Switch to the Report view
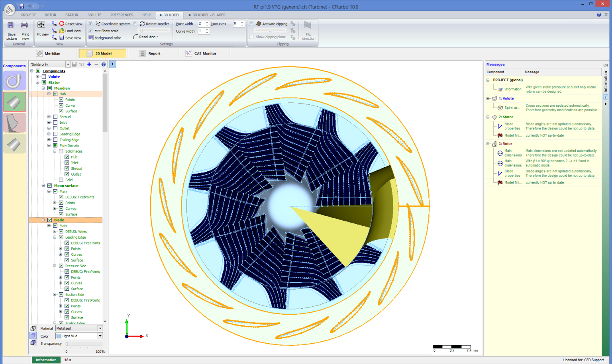The width and height of the screenshot is (612, 364). pyautogui.click(x=155, y=53)
